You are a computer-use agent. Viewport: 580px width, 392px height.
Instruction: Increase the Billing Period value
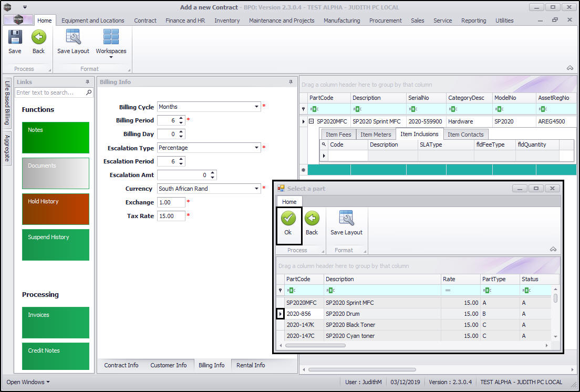[181, 118]
